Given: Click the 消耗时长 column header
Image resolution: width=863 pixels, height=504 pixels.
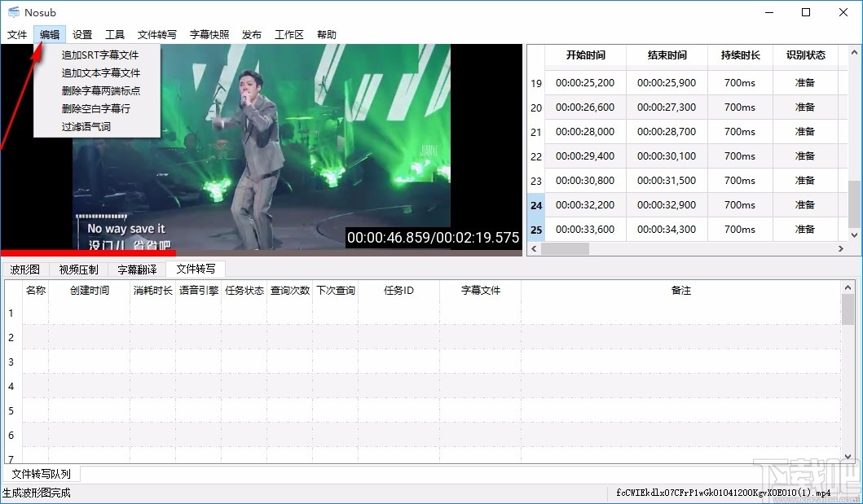Looking at the screenshot, I should point(153,290).
